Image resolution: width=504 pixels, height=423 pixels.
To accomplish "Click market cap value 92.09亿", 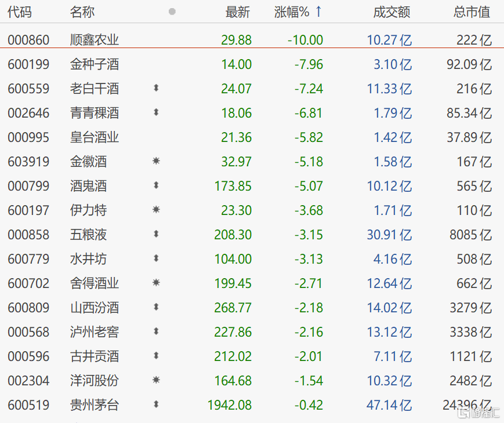I will click(469, 64).
